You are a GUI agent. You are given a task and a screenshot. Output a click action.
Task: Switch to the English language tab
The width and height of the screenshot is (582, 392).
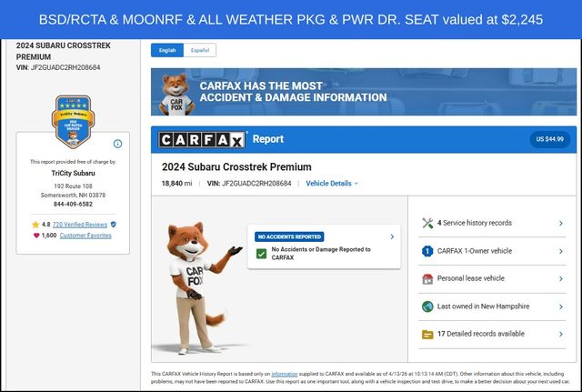(167, 51)
